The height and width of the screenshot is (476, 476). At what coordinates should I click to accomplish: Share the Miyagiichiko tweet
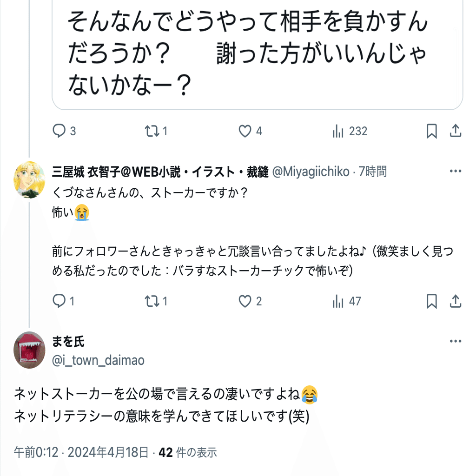tap(455, 302)
